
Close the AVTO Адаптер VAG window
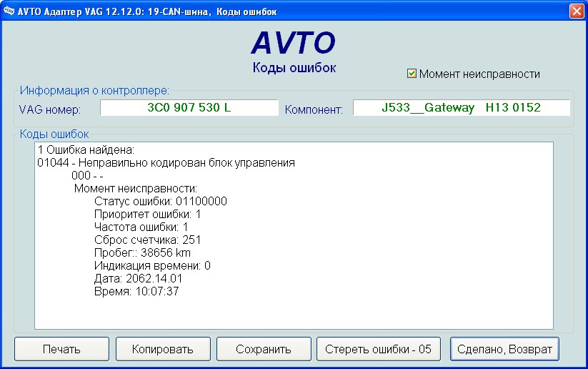(576, 11)
